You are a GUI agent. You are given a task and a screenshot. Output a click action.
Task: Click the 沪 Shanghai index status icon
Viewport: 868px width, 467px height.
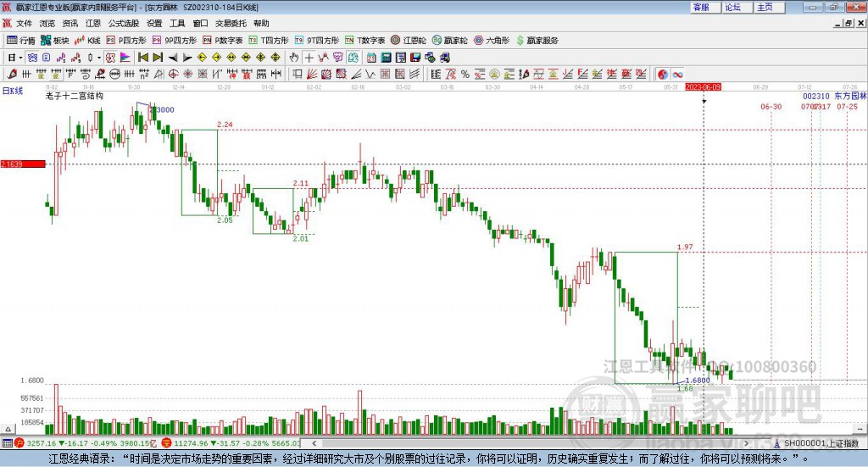(19, 443)
